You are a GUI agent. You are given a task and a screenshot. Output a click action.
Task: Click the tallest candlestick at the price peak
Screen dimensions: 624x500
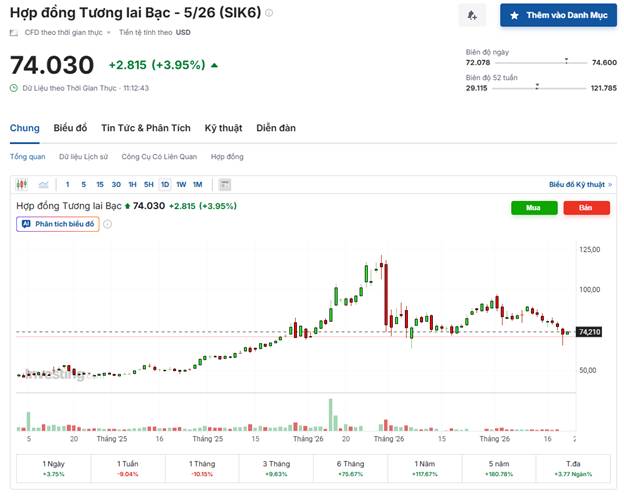386,294
